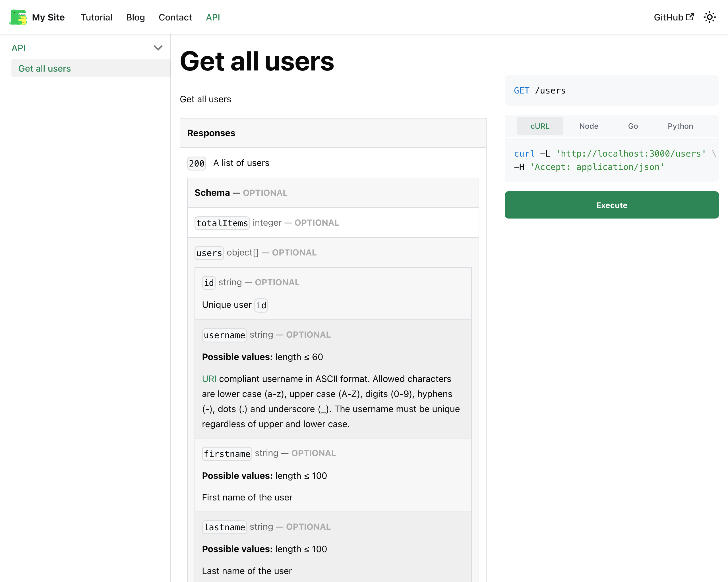728x582 pixels.
Task: Open the Tutorial nav item
Action: coord(96,17)
